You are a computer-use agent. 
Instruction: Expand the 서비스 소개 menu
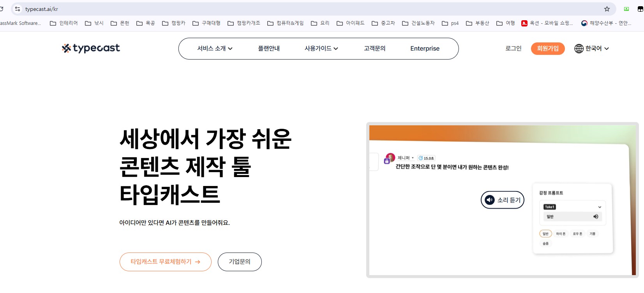click(215, 49)
